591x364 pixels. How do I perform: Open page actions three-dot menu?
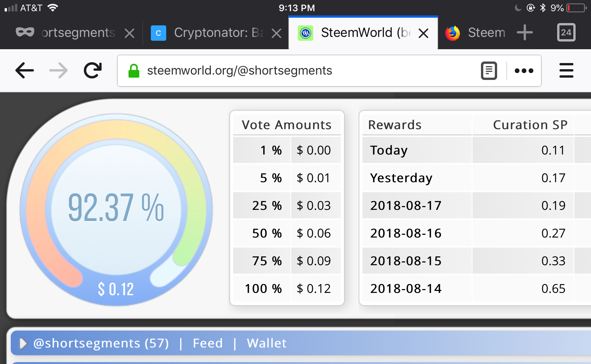coord(524,71)
